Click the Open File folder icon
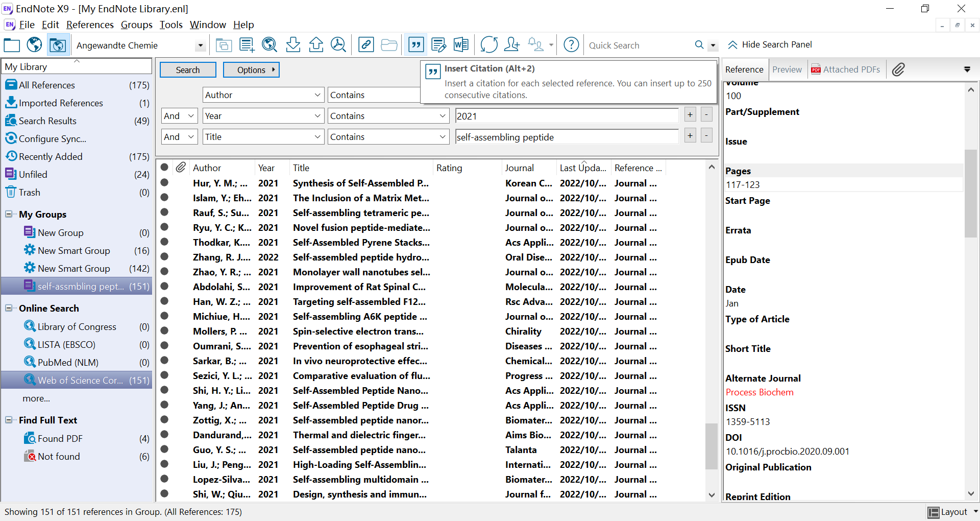980x521 pixels. (389, 45)
